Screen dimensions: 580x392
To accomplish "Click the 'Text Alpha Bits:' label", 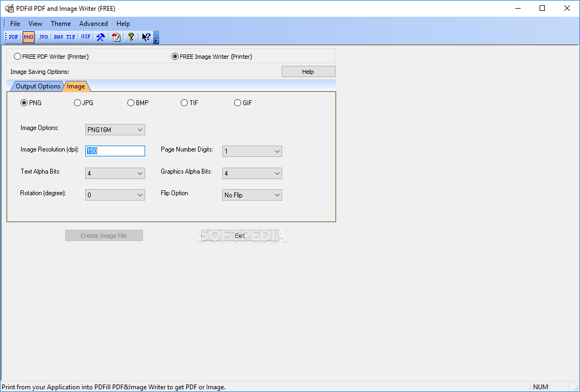I will tap(40, 171).
